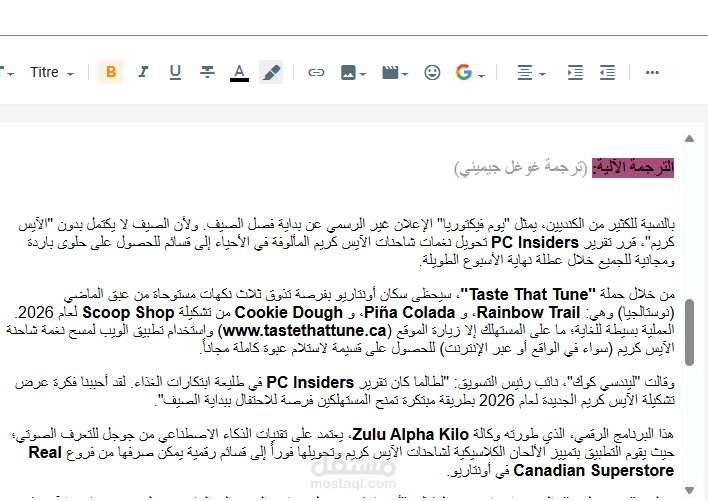Open the insert video dropdown arrow

point(405,74)
